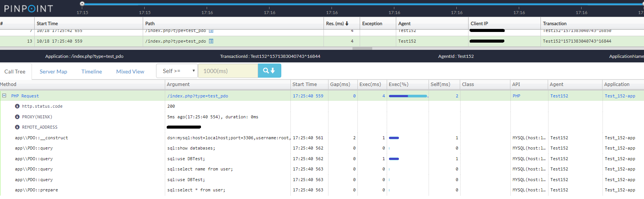Image resolution: width=644 pixels, height=199 pixels.
Task: Click the Exec(%) bar of PDO::__construct row
Action: 394,138
